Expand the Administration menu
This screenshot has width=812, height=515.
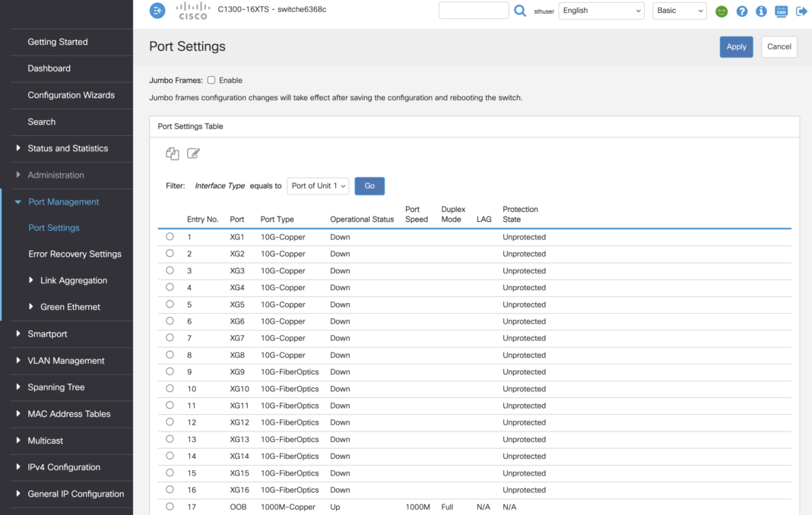[x=56, y=175]
